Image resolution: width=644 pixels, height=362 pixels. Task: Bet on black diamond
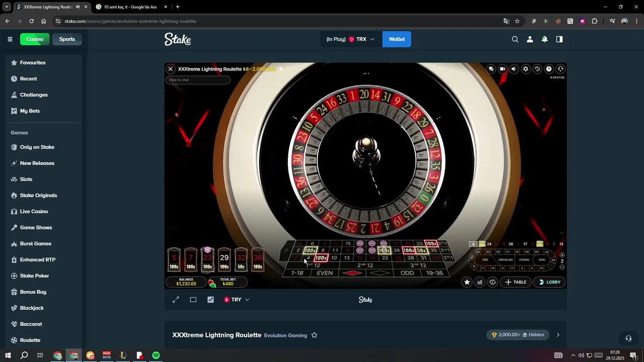coord(380,273)
